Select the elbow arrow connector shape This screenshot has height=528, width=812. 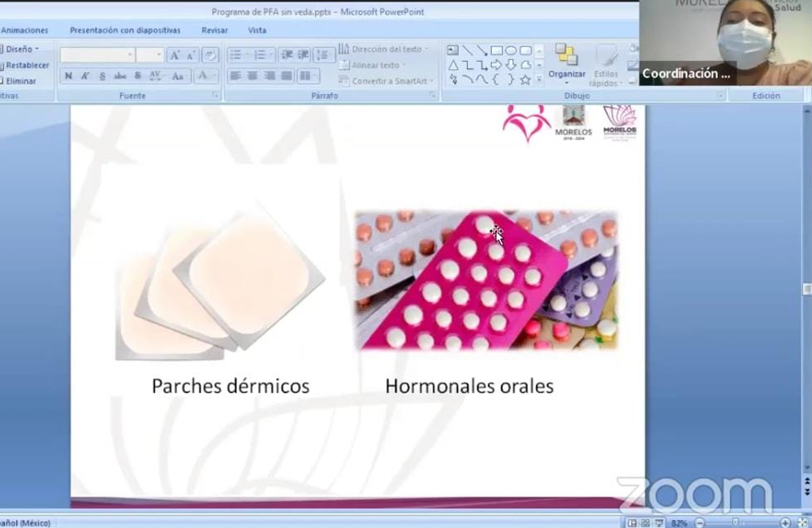482,65
